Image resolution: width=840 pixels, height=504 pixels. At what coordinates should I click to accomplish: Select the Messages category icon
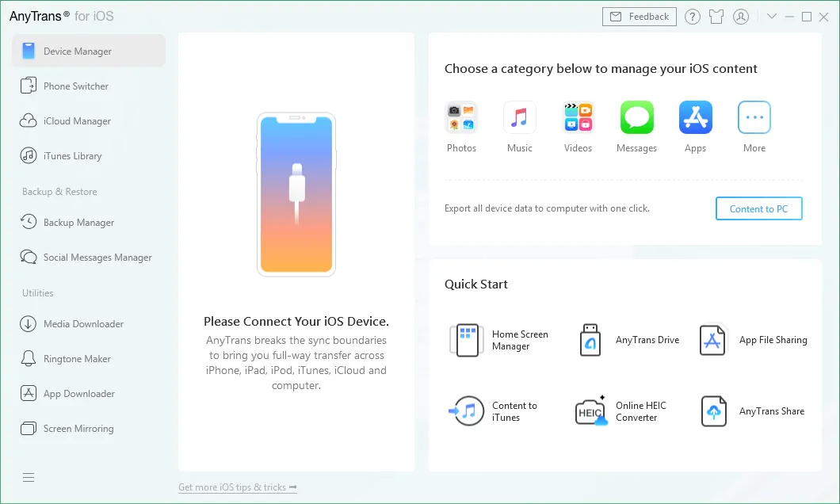click(x=637, y=117)
